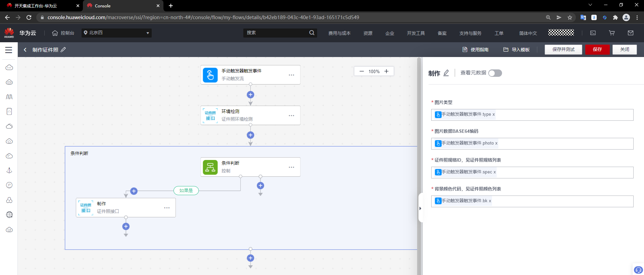Click the Google Translate extension icon
Viewport: 644px width, 275px height.
click(583, 17)
